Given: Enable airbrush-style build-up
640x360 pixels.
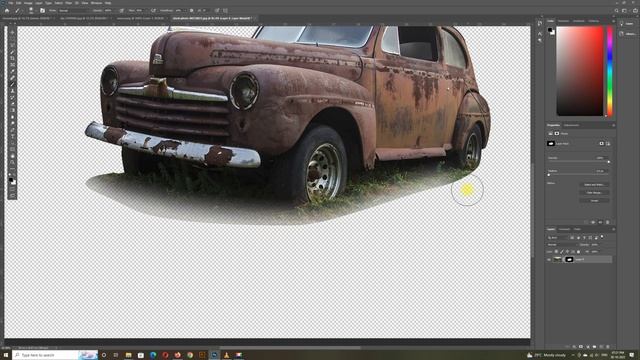Looking at the screenshot, I should point(153,11).
